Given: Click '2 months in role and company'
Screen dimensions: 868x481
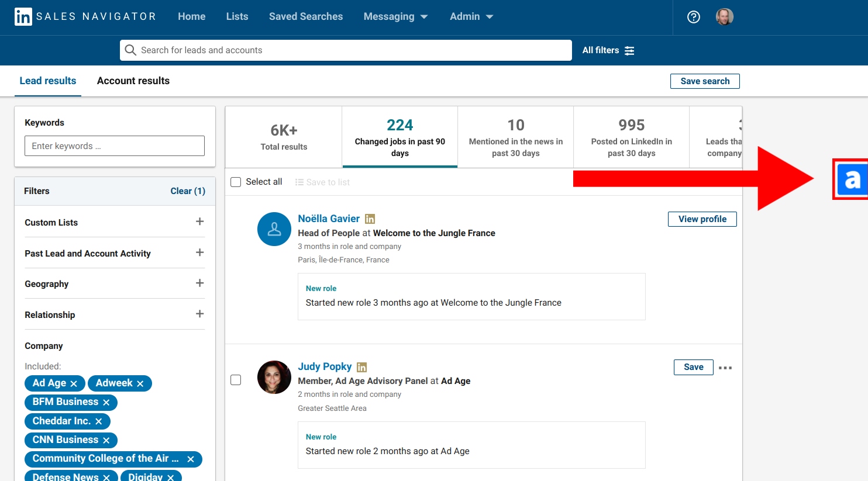Looking at the screenshot, I should click(349, 395).
